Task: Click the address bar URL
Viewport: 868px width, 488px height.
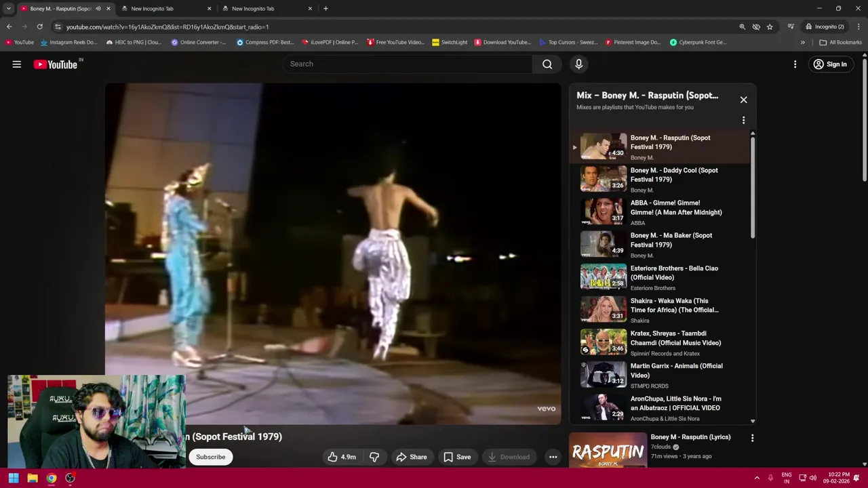Action: (x=167, y=27)
